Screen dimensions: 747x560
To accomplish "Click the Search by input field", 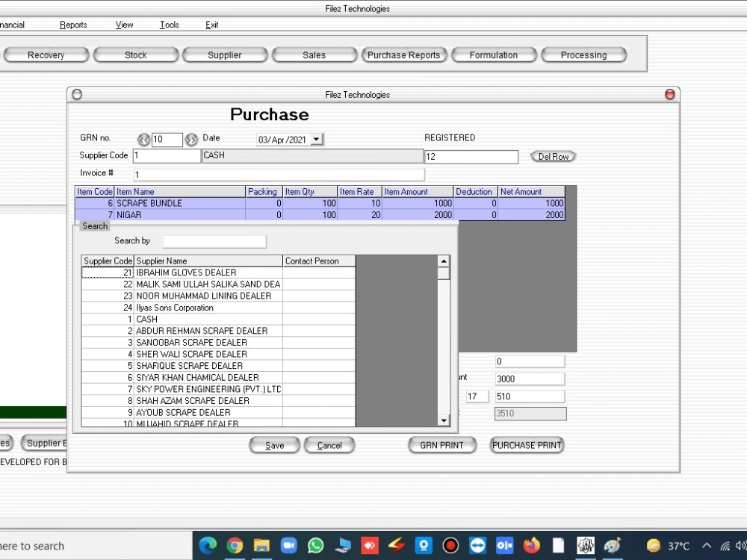I will (x=214, y=241).
